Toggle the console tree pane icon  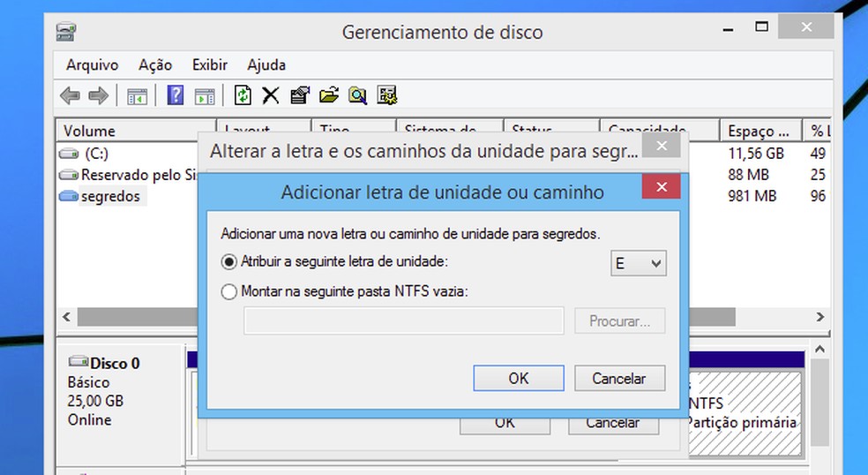coord(137,96)
